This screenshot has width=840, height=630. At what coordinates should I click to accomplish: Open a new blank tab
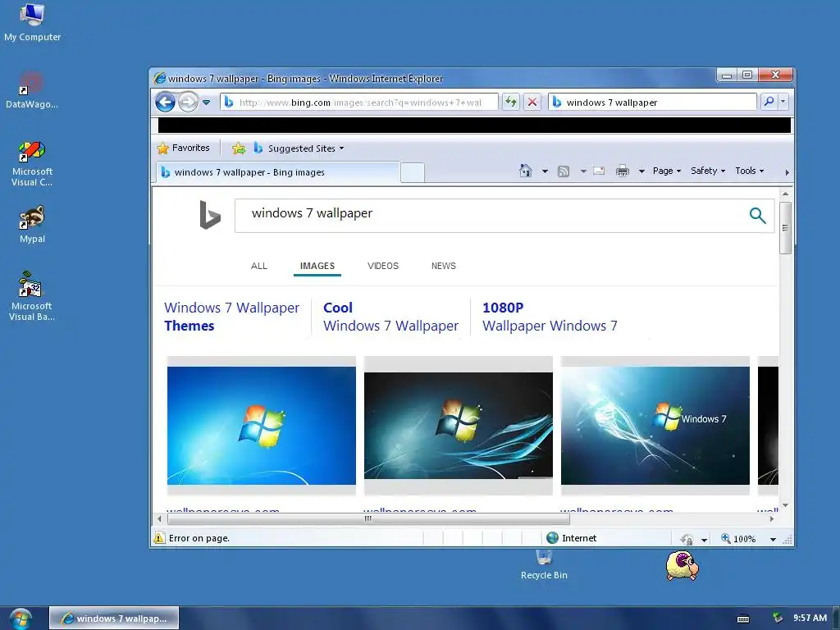tap(413, 172)
